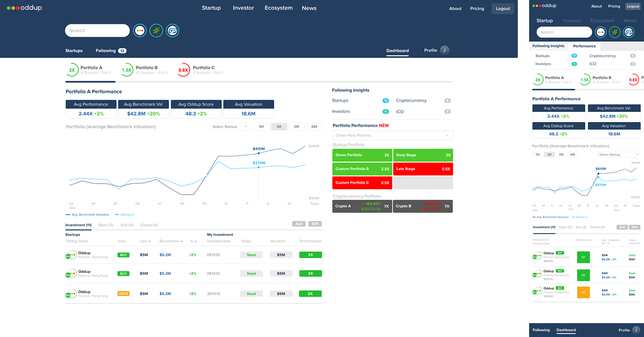The height and width of the screenshot is (337, 644).
Task: Expand the Create New Portfolio dropdown
Action: 392,135
